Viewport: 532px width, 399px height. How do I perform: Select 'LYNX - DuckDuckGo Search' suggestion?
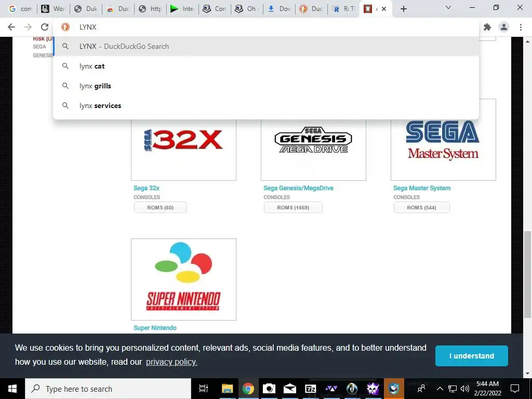[x=266, y=46]
